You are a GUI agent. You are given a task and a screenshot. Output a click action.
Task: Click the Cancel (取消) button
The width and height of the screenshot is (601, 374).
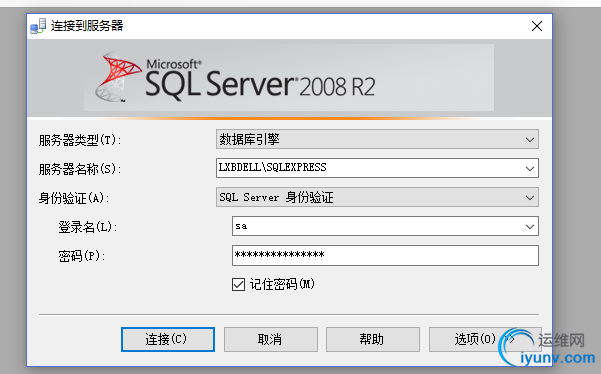(x=271, y=339)
